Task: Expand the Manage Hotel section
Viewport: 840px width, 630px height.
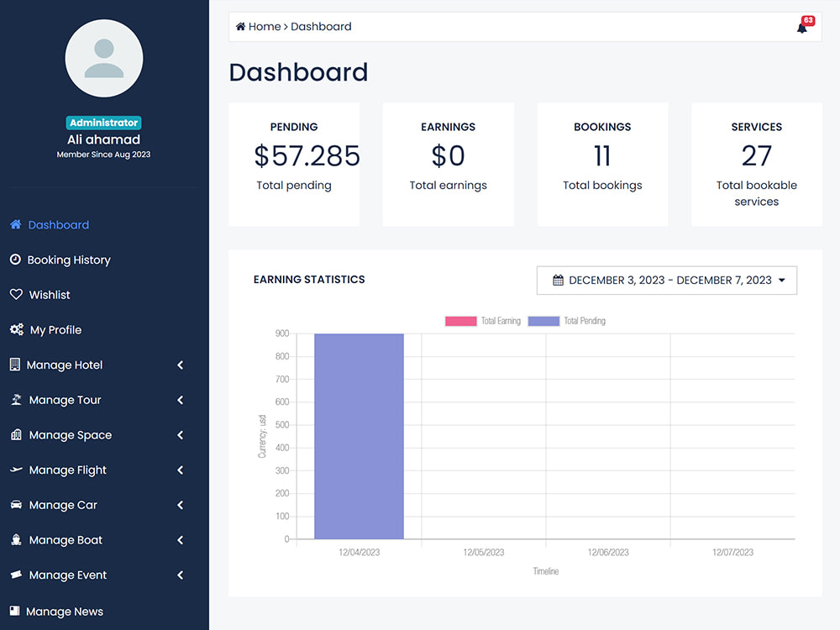Action: [x=180, y=365]
